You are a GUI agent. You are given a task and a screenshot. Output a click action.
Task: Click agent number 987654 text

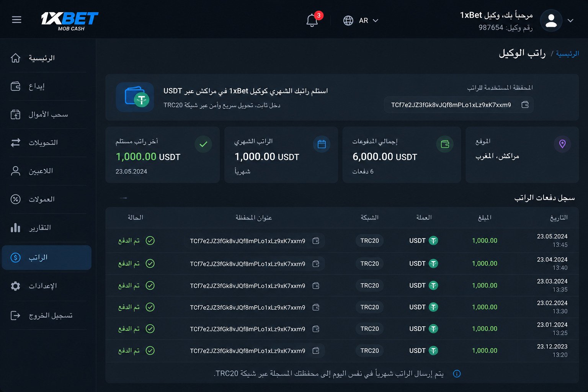pyautogui.click(x=491, y=28)
